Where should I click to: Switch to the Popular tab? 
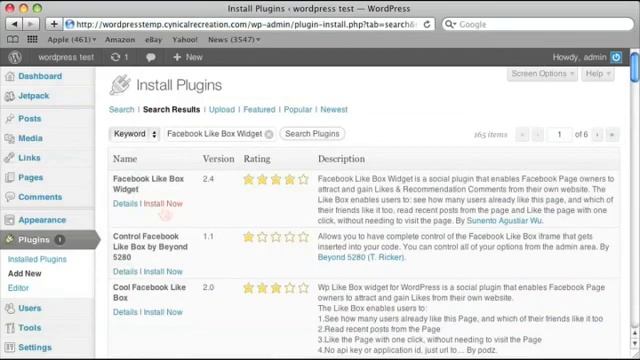[x=298, y=109]
